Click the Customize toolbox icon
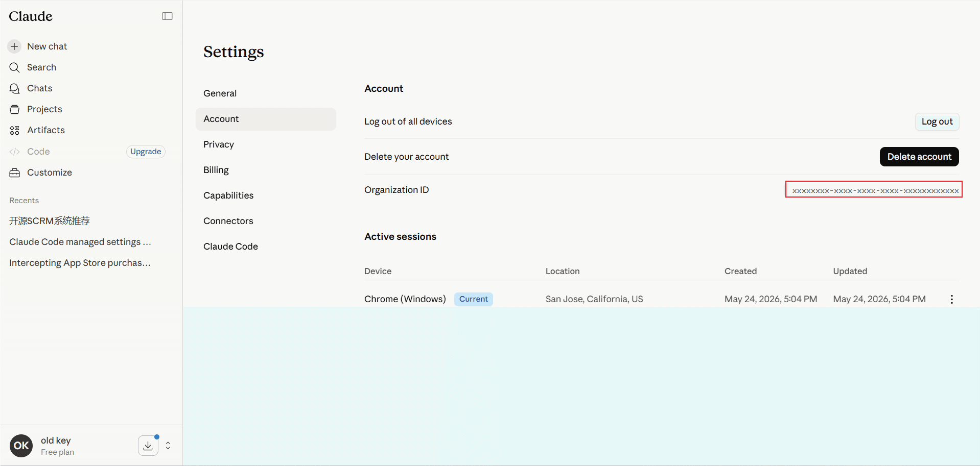 click(x=14, y=173)
